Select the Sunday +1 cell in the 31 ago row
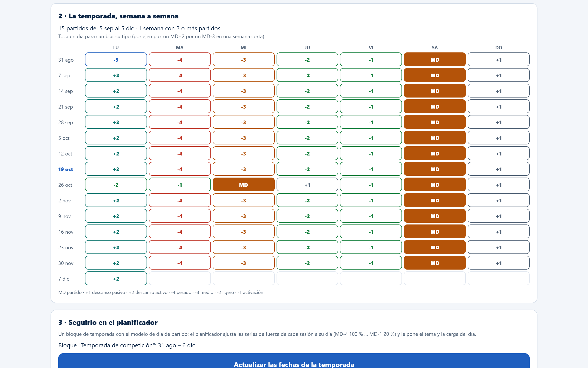 click(x=498, y=59)
